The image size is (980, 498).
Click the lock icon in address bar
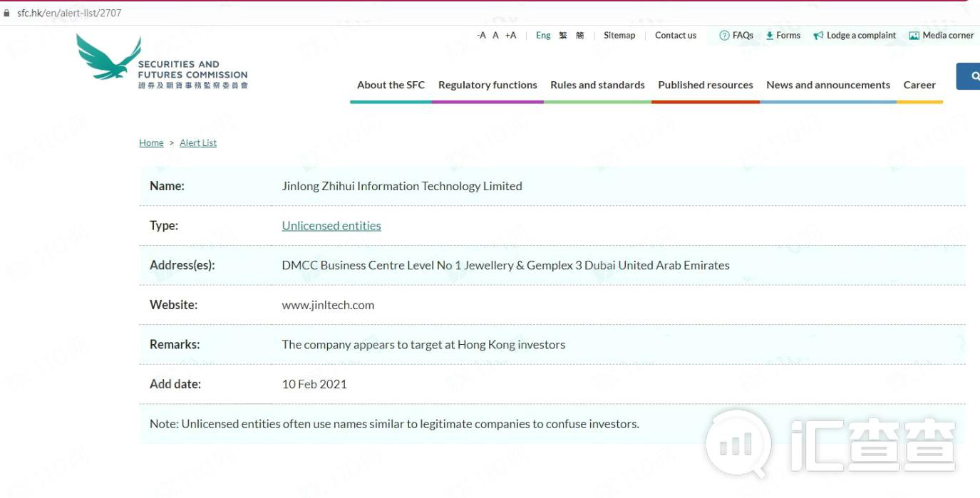tap(7, 13)
